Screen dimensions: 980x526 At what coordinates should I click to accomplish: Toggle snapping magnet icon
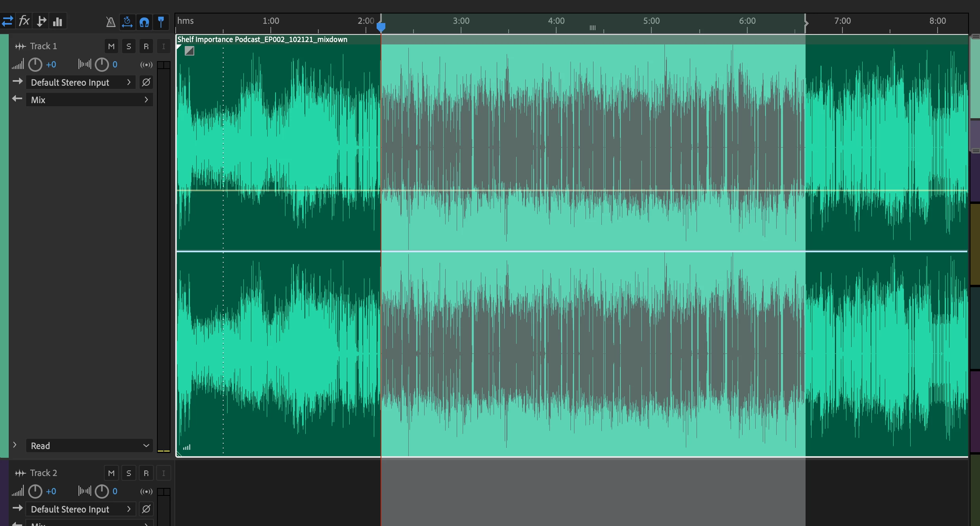pos(144,22)
